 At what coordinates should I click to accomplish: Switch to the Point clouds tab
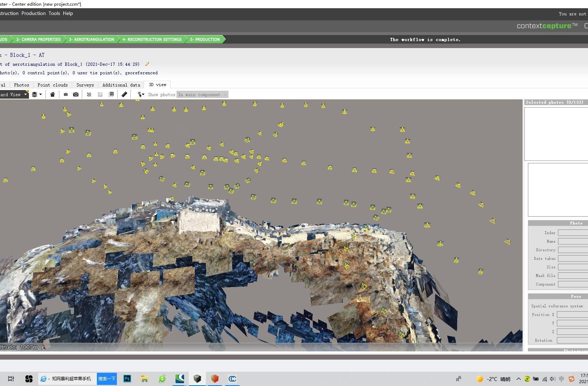pyautogui.click(x=53, y=85)
